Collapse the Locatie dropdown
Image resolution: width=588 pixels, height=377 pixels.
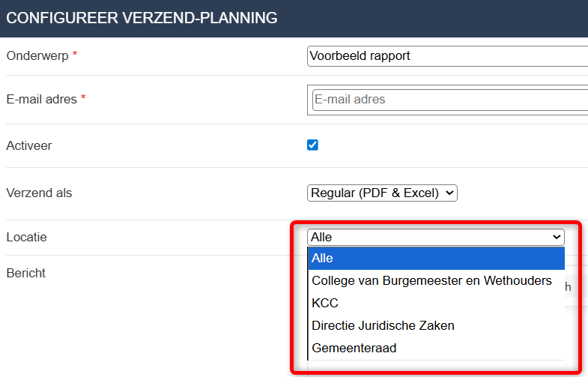pos(436,237)
